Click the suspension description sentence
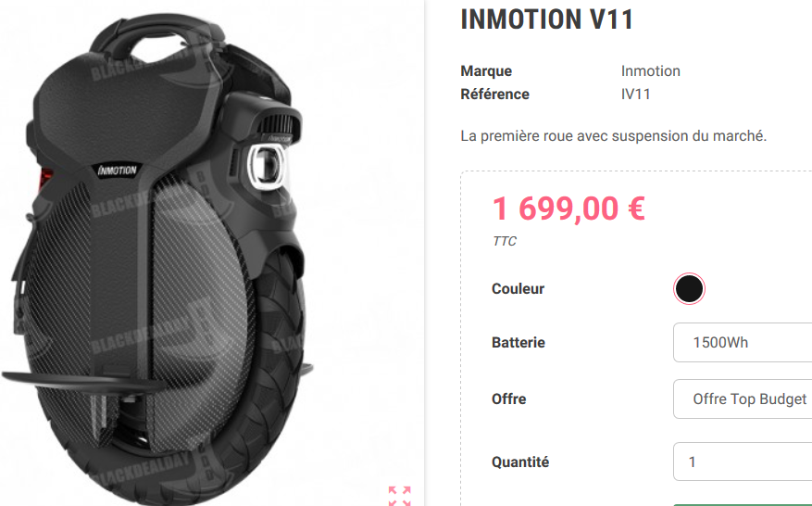 click(x=613, y=136)
